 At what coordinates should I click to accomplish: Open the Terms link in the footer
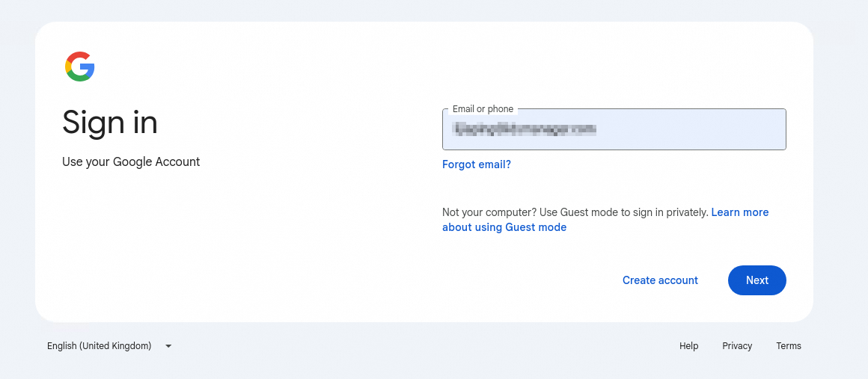click(x=788, y=346)
